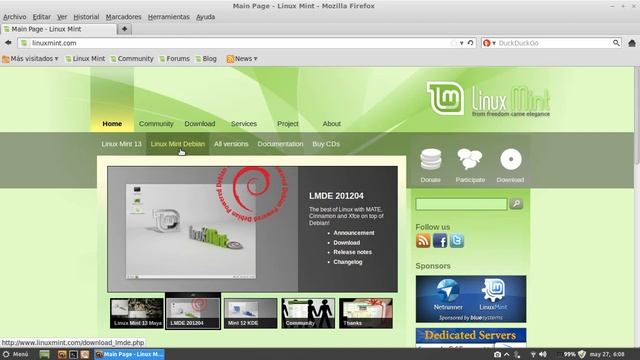
Task: Open the LMDE Release notes link
Action: pos(353,252)
